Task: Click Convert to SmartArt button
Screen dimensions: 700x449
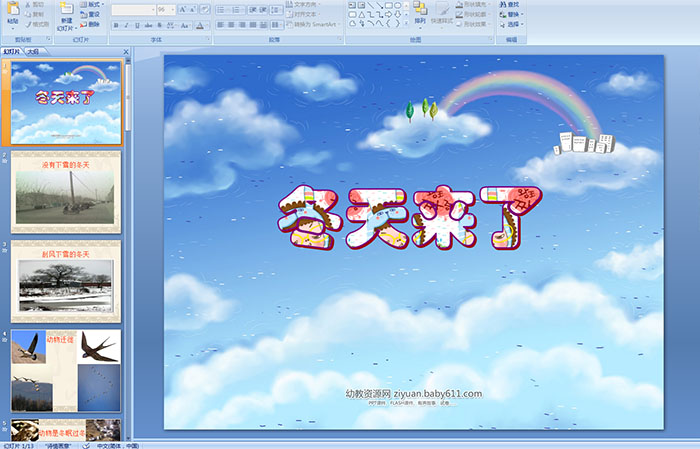Action: pyautogui.click(x=313, y=24)
